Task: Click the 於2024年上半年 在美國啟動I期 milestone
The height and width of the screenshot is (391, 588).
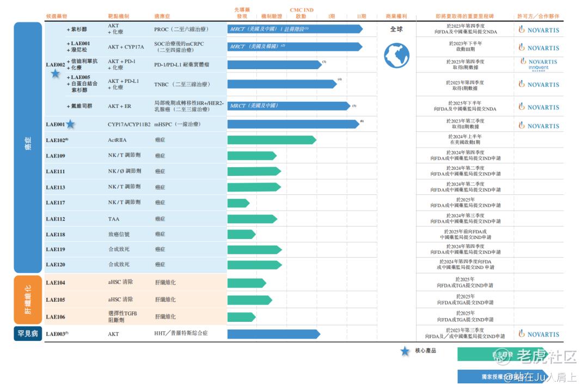Action: coord(465,139)
